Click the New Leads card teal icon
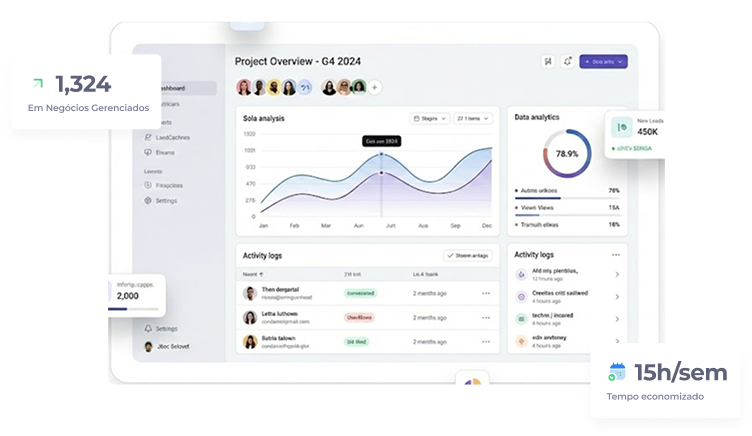This screenshot has width=752, height=436. 622,128
